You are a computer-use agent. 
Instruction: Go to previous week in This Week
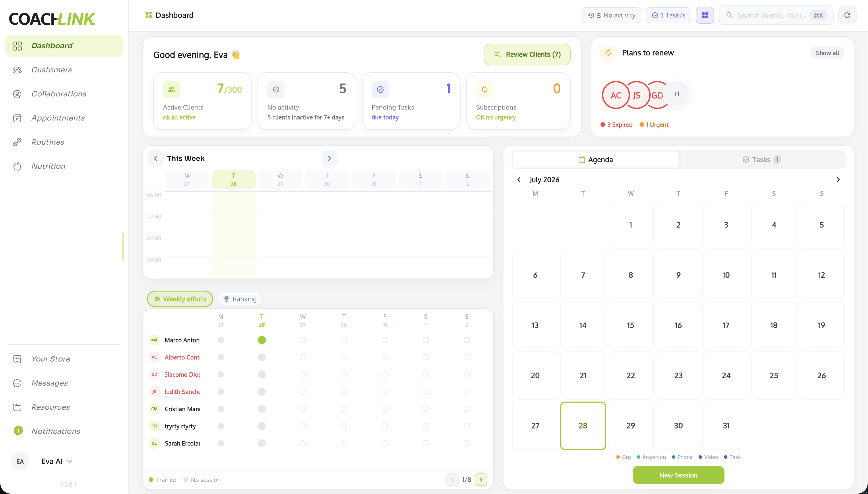(156, 158)
